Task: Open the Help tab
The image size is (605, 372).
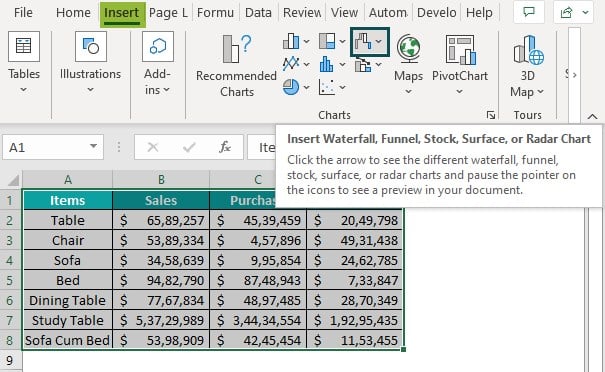Action: pyautogui.click(x=479, y=13)
